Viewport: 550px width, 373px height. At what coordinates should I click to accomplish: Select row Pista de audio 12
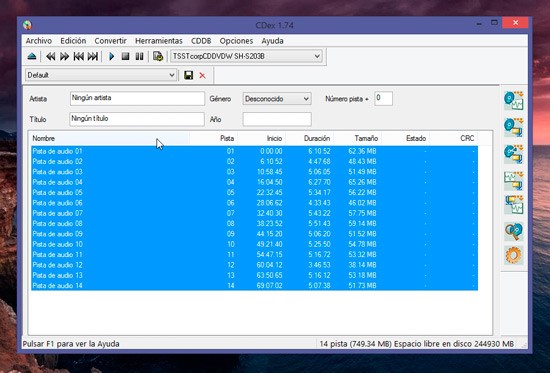tap(254, 265)
